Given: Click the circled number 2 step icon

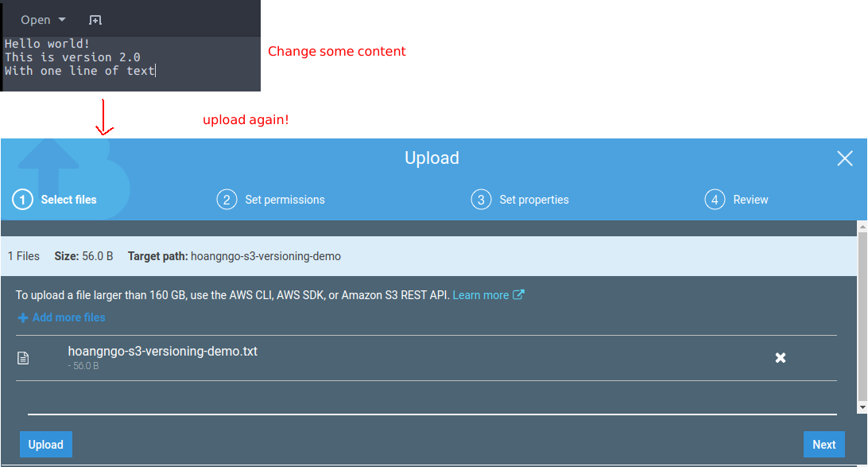Looking at the screenshot, I should (x=227, y=200).
